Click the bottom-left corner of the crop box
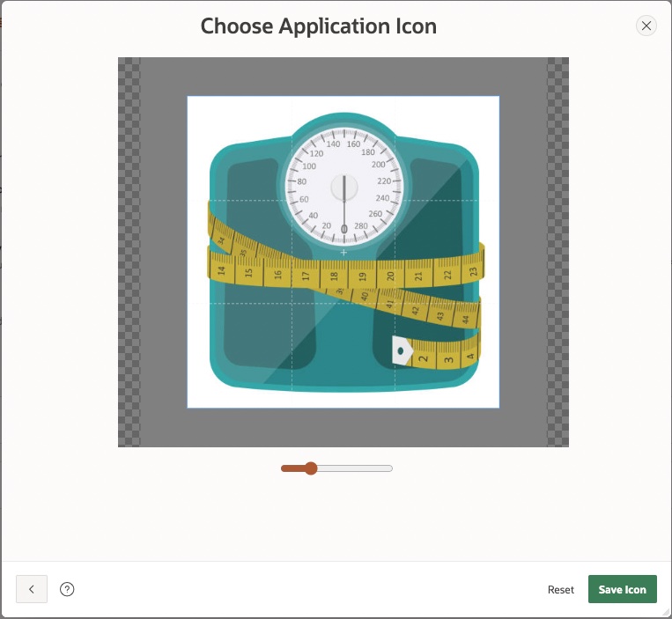Viewport: 672px width, 619px height. click(x=188, y=408)
